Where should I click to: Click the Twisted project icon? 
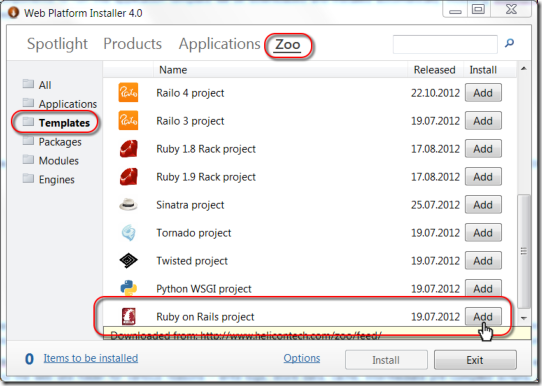(128, 261)
